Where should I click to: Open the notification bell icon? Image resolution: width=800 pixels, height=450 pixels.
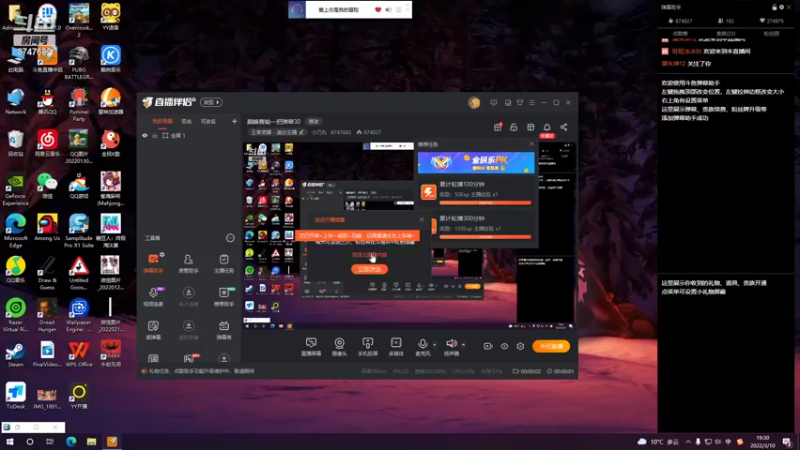[x=547, y=127]
